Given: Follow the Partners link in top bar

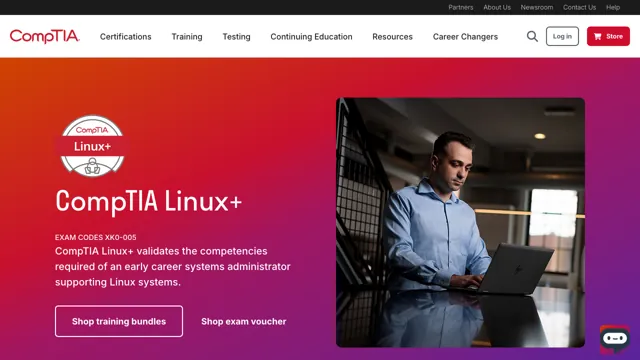Looking at the screenshot, I should [x=461, y=7].
